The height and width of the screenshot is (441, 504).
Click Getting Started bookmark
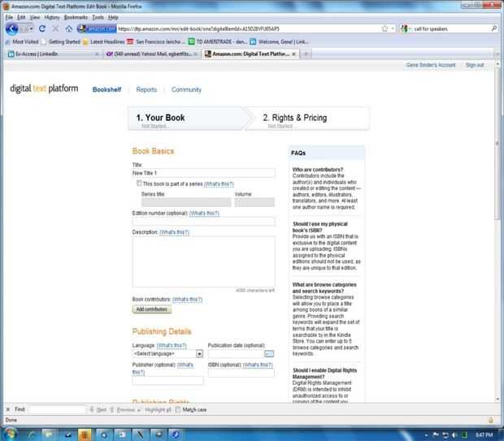pos(61,41)
